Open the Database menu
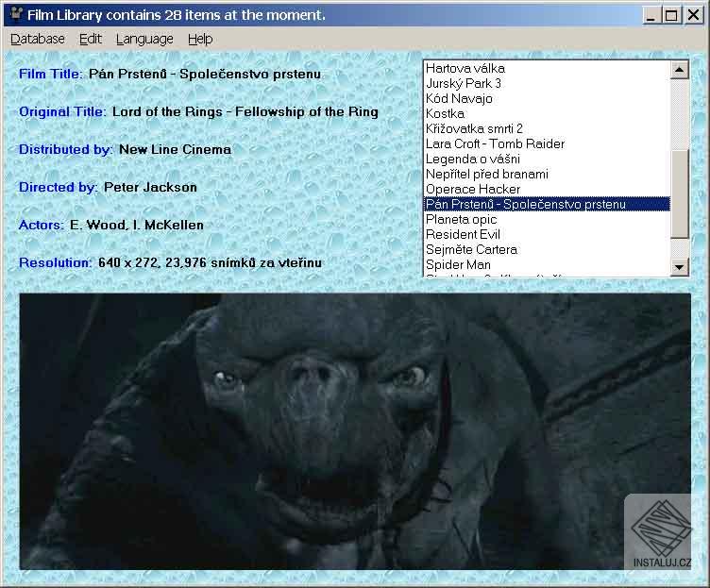This screenshot has height=588, width=710. [x=38, y=39]
